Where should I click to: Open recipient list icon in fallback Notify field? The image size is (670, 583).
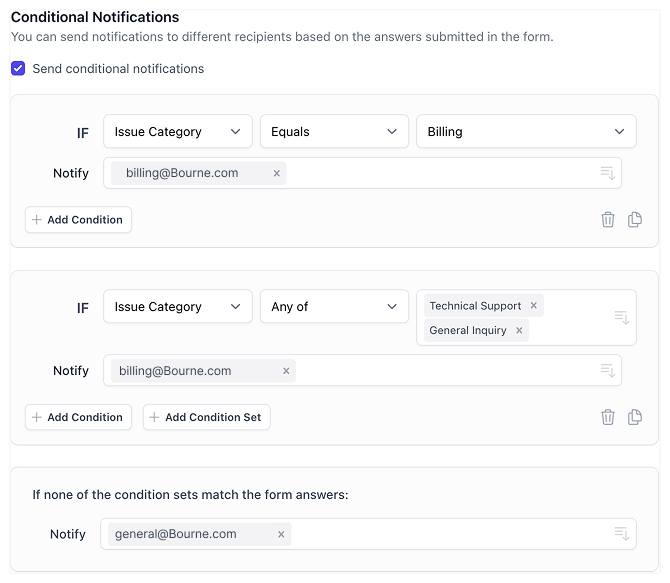621,534
